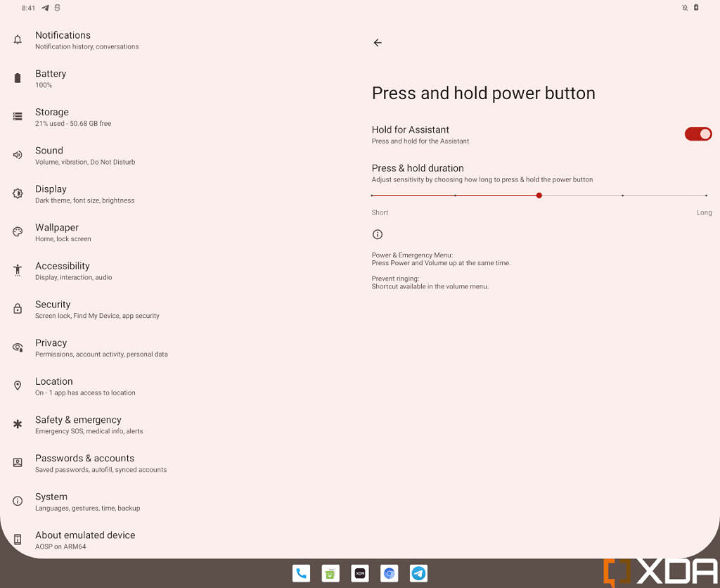Click the Security lock icon
Image resolution: width=720 pixels, height=588 pixels.
click(x=18, y=309)
